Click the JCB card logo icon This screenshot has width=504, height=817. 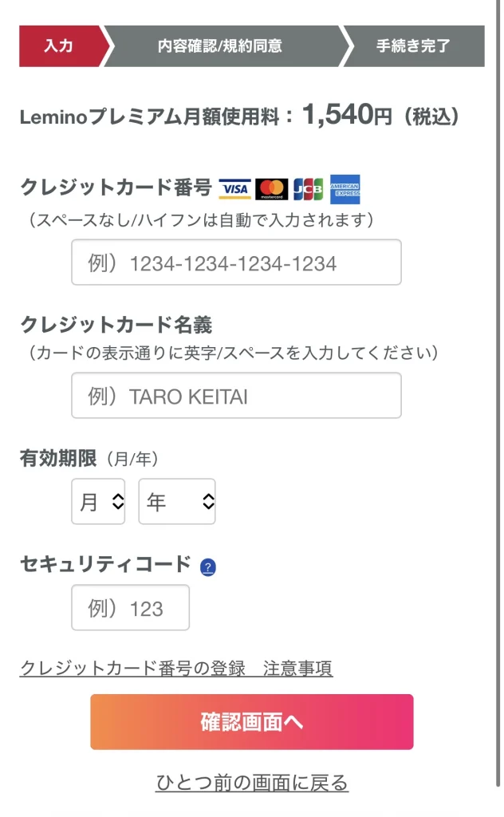coord(308,189)
